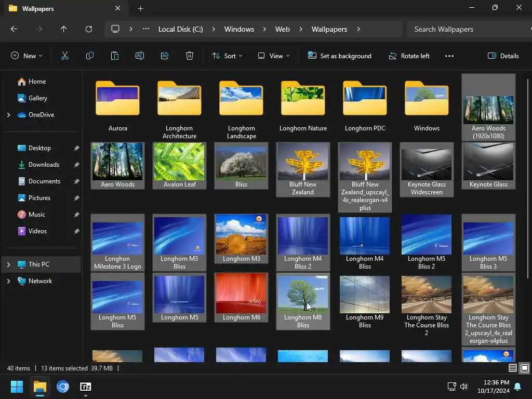Click the 13 items selected status text
Screen dimensions: 532x399
(64, 368)
